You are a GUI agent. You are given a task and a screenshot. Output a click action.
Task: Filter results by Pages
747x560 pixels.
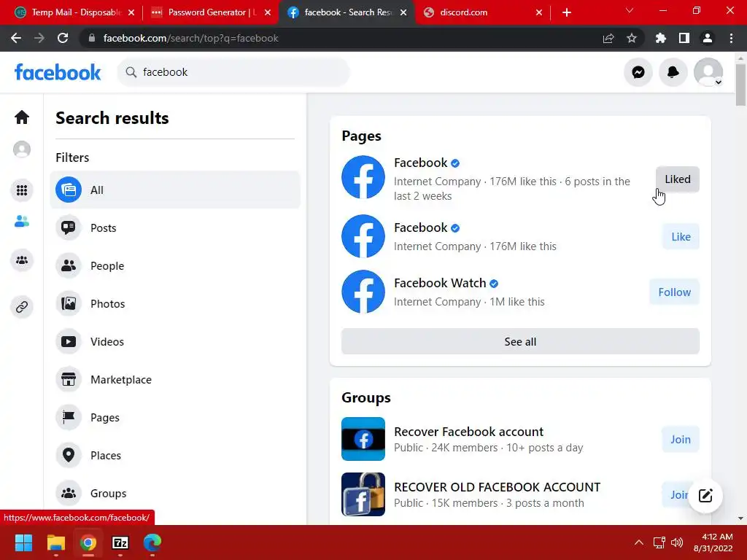175,418
